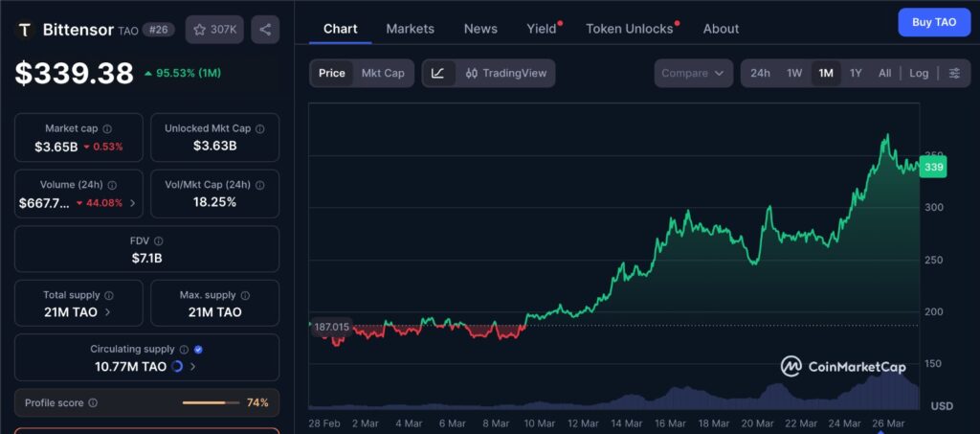Screen dimensions: 980x434
Task: Click the Bittensor TAO logo icon
Action: click(25, 30)
